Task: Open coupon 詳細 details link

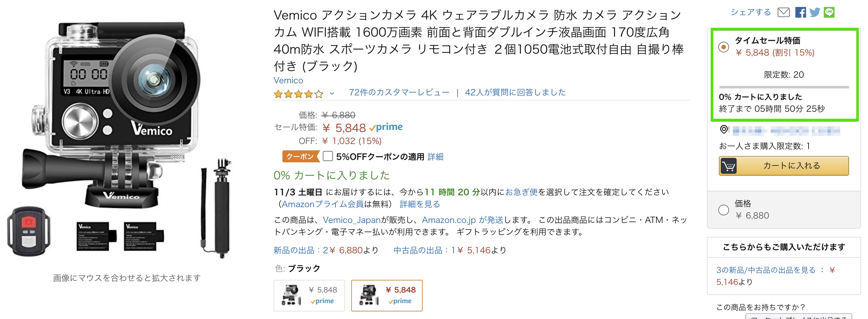Action: tap(435, 157)
